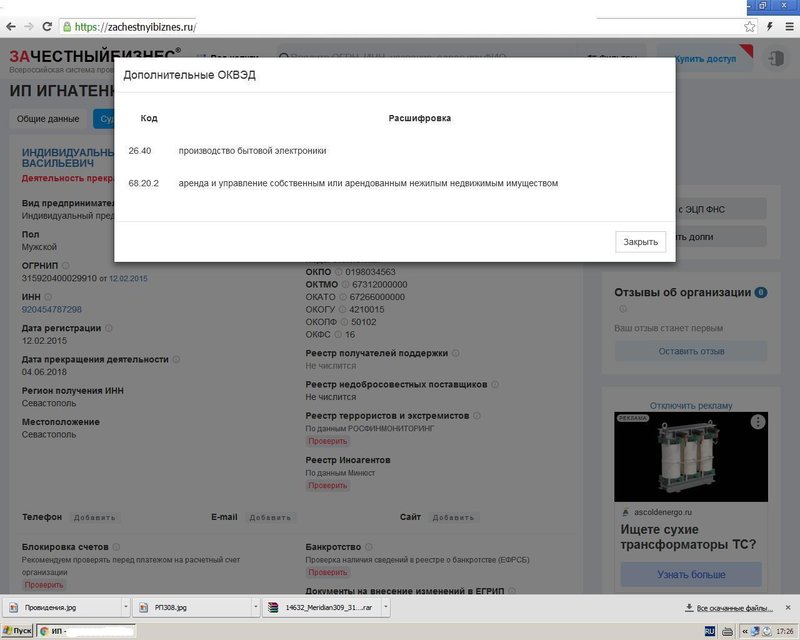Open options arrow for the Meridian309 rar download
The width and height of the screenshot is (800, 640).
[x=386, y=607]
